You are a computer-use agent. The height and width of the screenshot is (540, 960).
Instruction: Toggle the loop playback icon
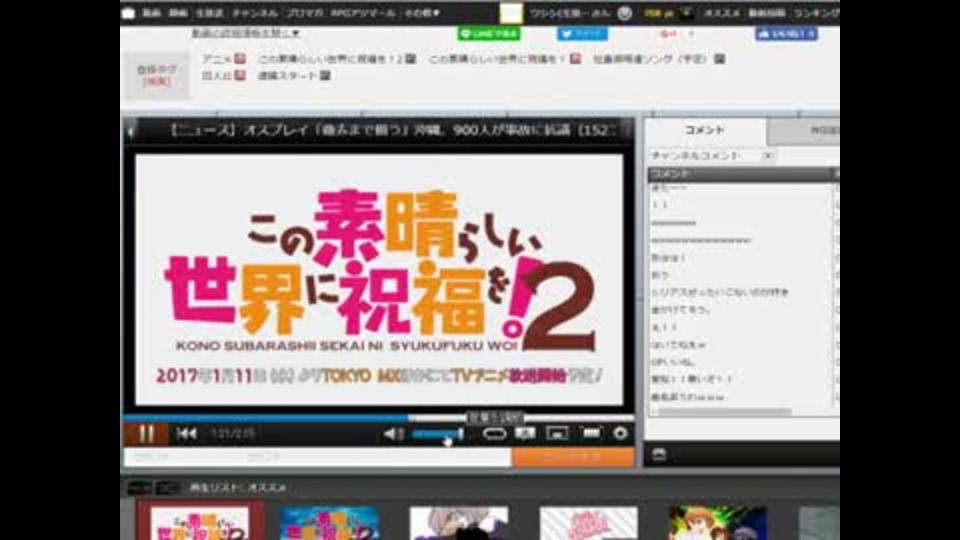[x=494, y=433]
